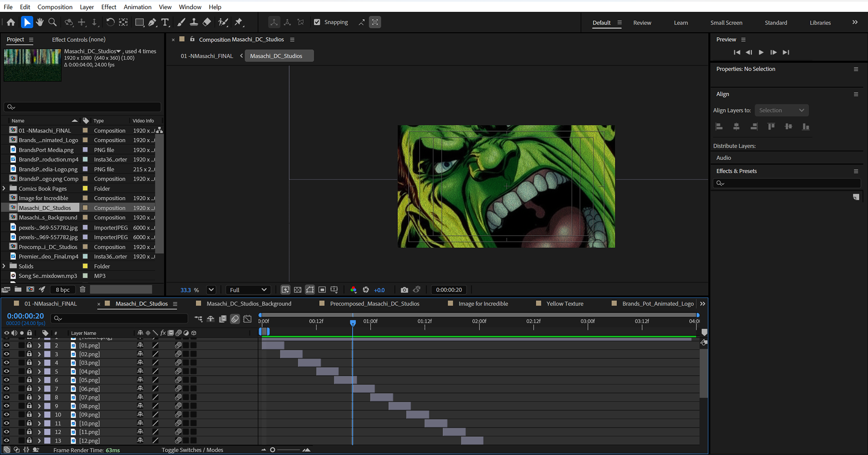This screenshot has height=455, width=868.
Task: Open Effect Controls panel tab
Action: pos(79,40)
